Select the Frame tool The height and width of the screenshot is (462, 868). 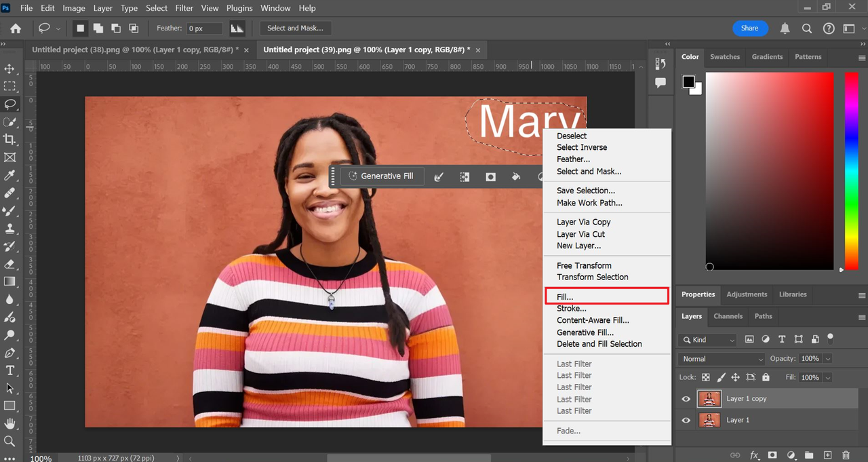[x=9, y=157]
